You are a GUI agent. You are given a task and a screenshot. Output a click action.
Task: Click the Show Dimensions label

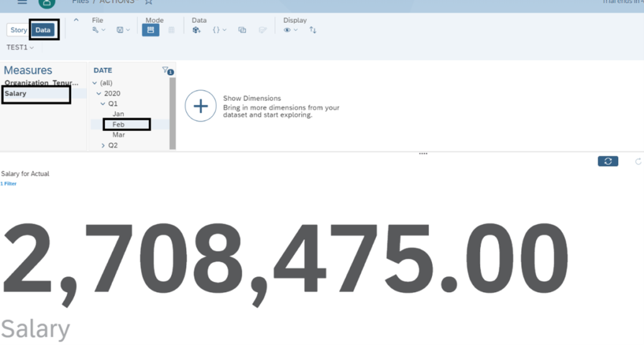tap(252, 98)
